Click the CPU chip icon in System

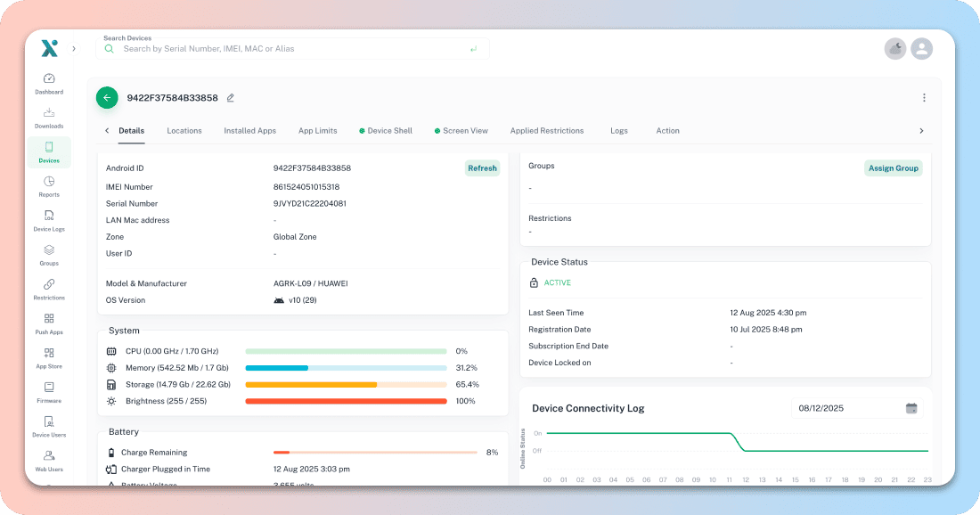(x=111, y=351)
